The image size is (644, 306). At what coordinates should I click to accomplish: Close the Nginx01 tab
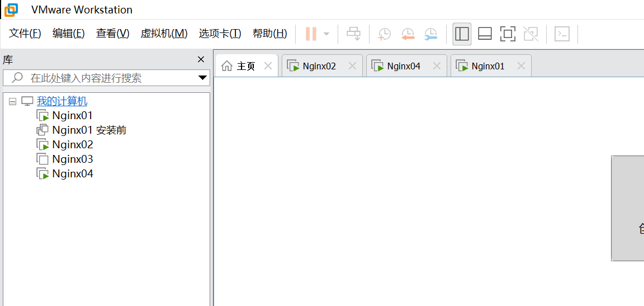(x=521, y=65)
